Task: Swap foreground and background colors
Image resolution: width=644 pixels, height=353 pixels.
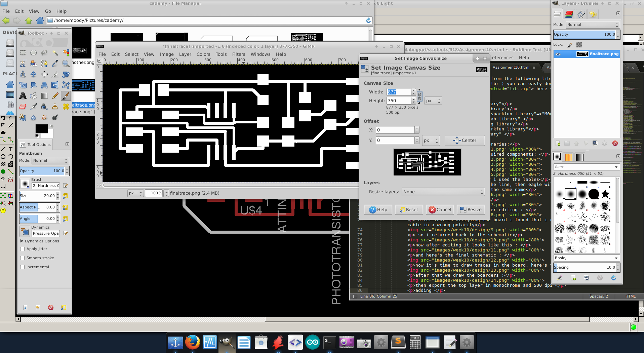Action: 51,126
